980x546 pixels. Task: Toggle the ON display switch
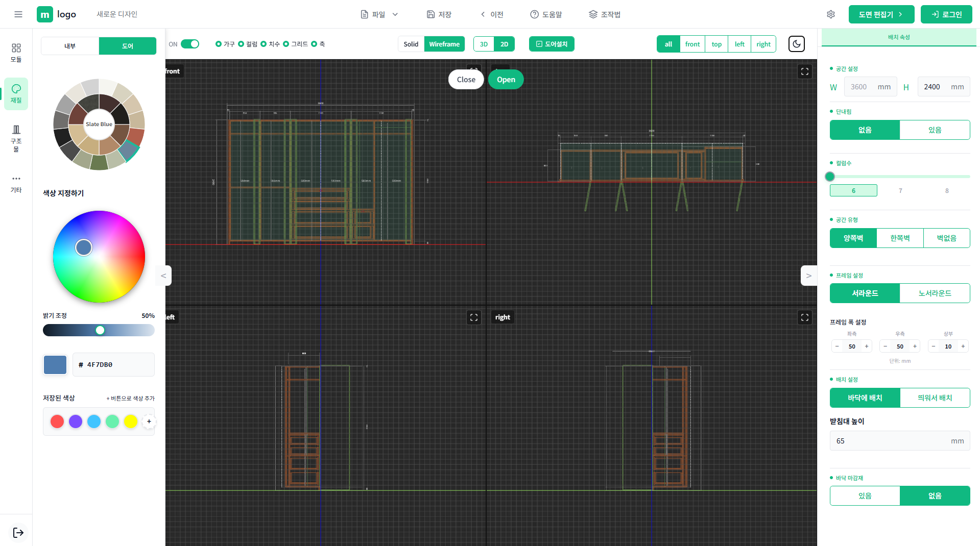[x=190, y=44]
